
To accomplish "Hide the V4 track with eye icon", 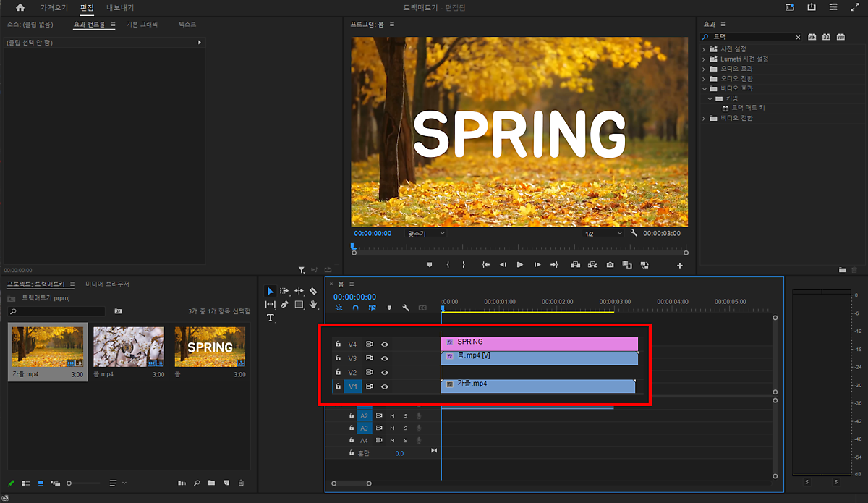I will coord(385,345).
